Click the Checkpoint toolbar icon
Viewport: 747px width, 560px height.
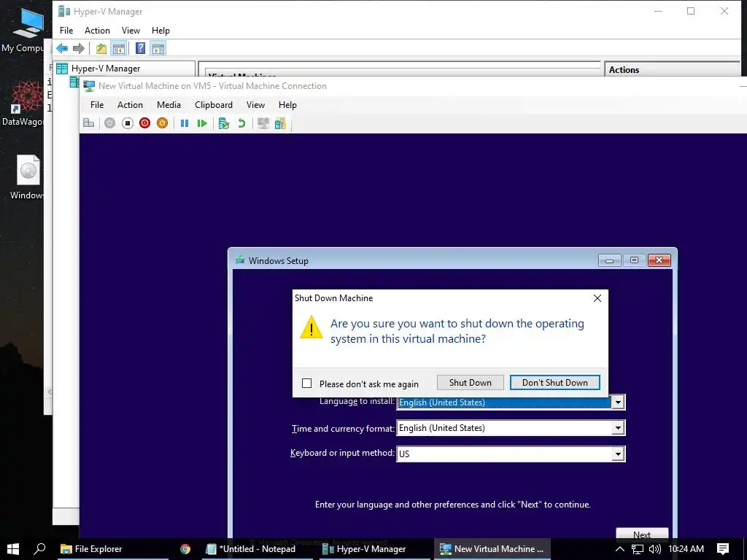223,123
